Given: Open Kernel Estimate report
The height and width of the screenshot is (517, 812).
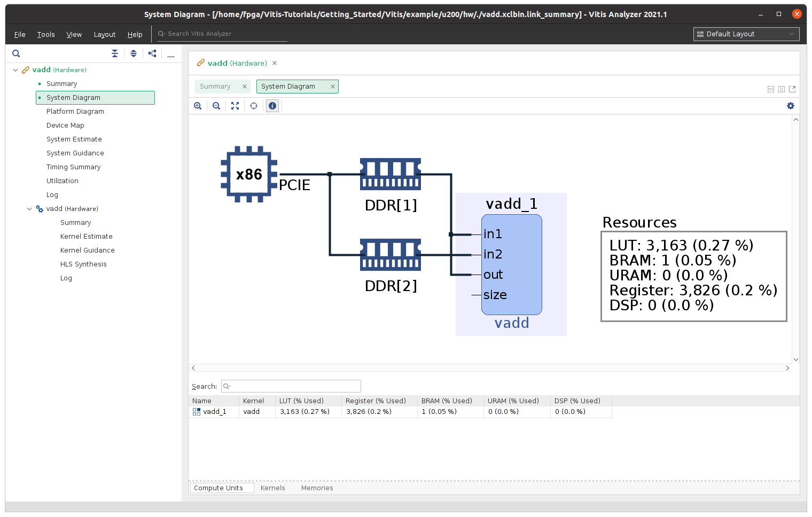Looking at the screenshot, I should pos(87,237).
